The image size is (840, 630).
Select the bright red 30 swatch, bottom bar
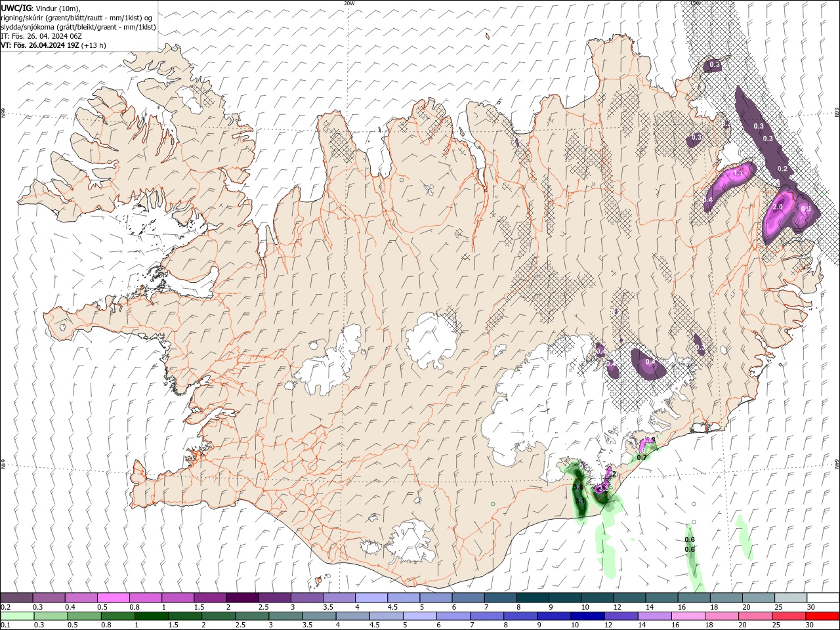pos(822,616)
